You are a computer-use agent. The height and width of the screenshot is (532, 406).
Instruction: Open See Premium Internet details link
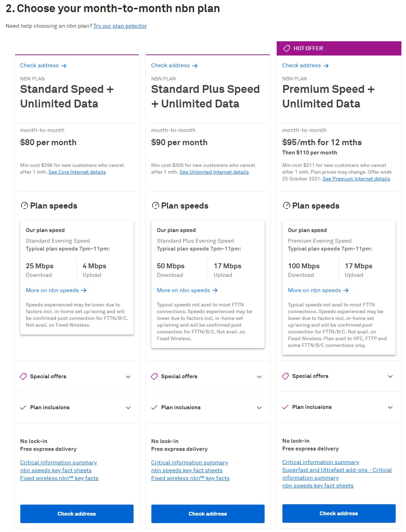(356, 179)
